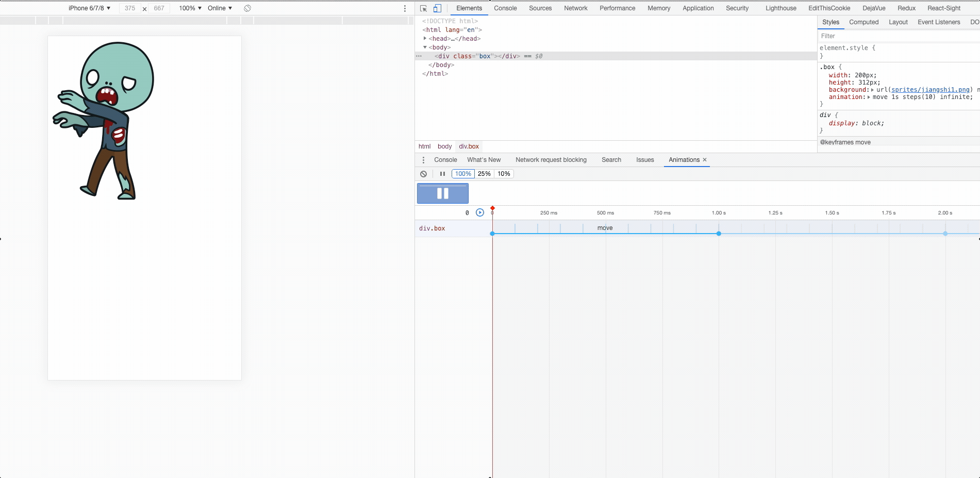Open the Computed styles tab
This screenshot has height=478, width=980.
[x=863, y=22]
